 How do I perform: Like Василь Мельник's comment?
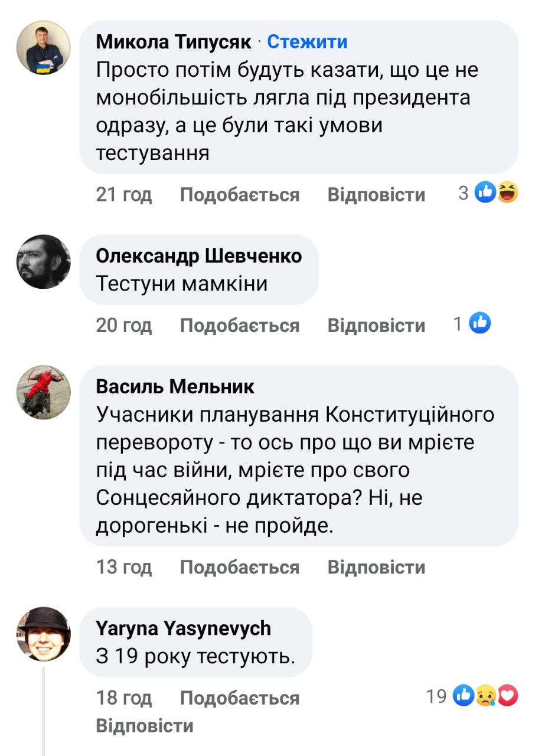(239, 568)
